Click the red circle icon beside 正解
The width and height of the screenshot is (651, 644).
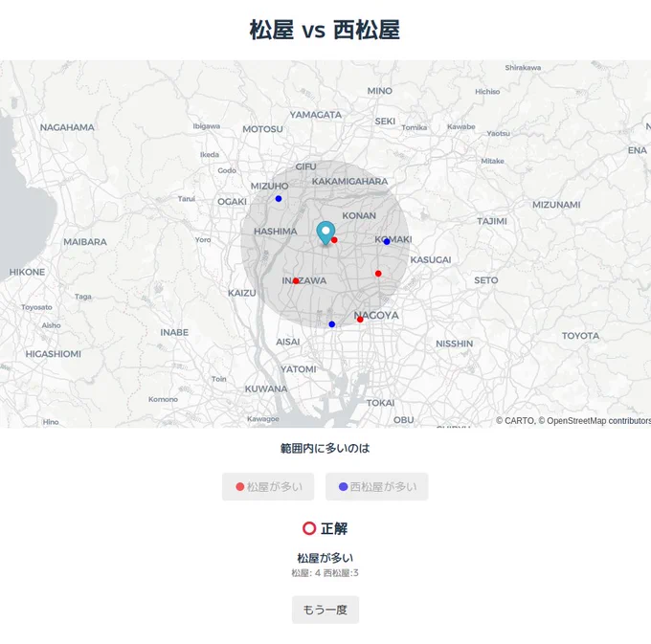(309, 528)
